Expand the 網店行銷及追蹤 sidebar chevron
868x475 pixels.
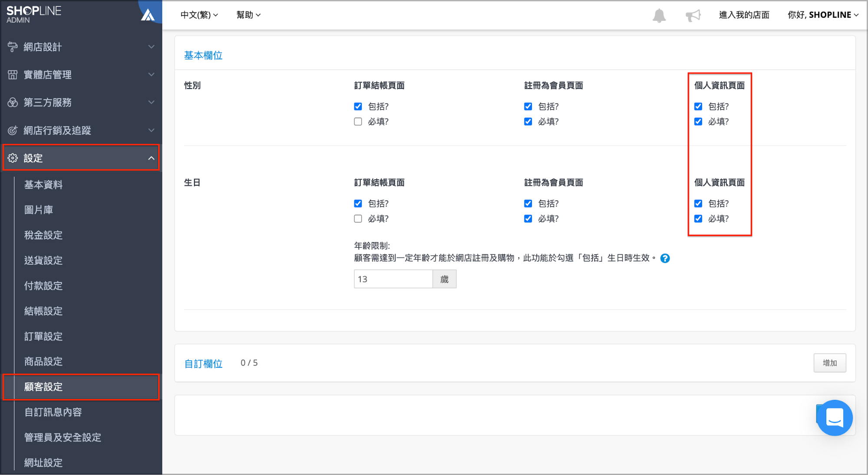click(151, 130)
